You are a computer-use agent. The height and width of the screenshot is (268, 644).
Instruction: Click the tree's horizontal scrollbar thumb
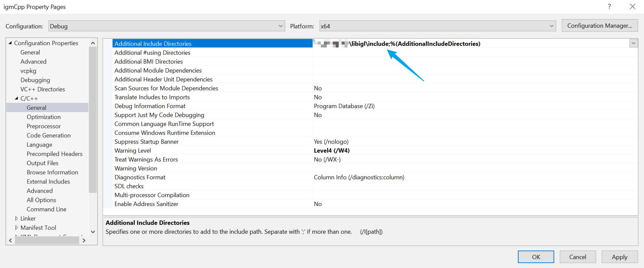(47, 240)
